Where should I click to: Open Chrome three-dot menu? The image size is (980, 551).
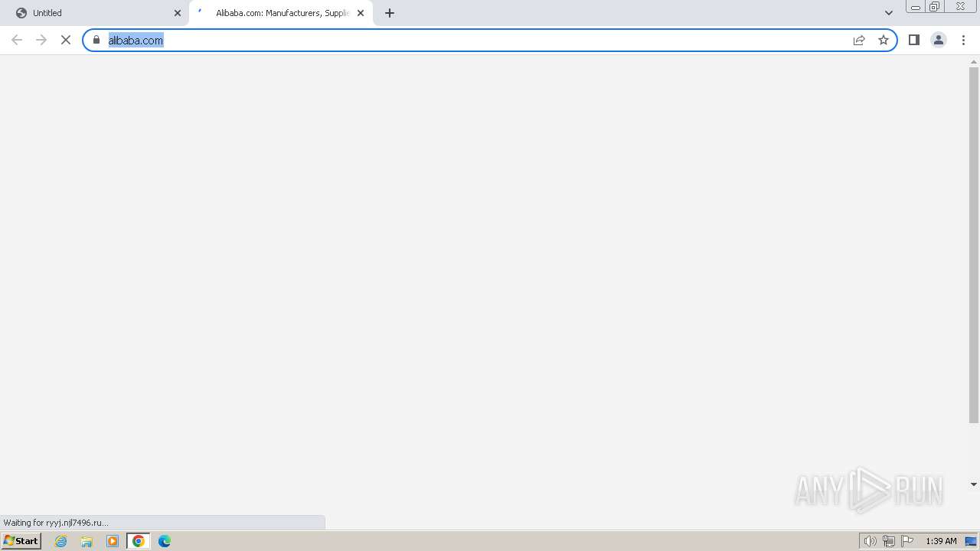coord(964,40)
